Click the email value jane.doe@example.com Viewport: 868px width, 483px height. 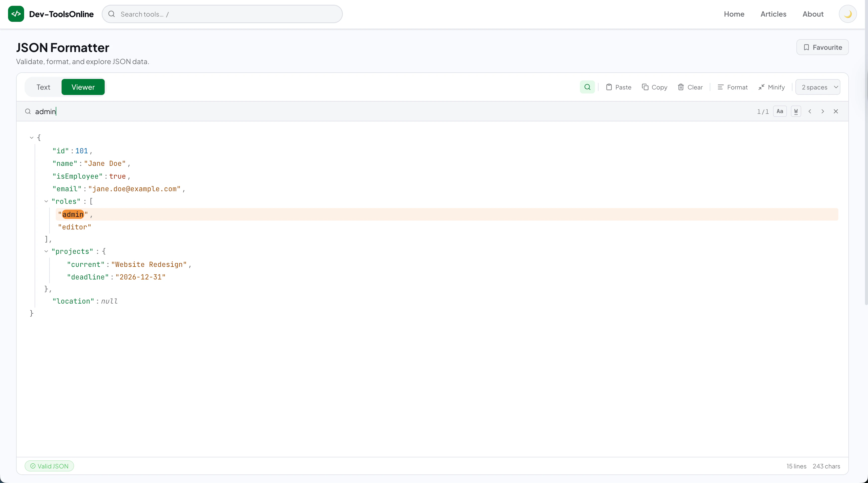click(x=134, y=189)
